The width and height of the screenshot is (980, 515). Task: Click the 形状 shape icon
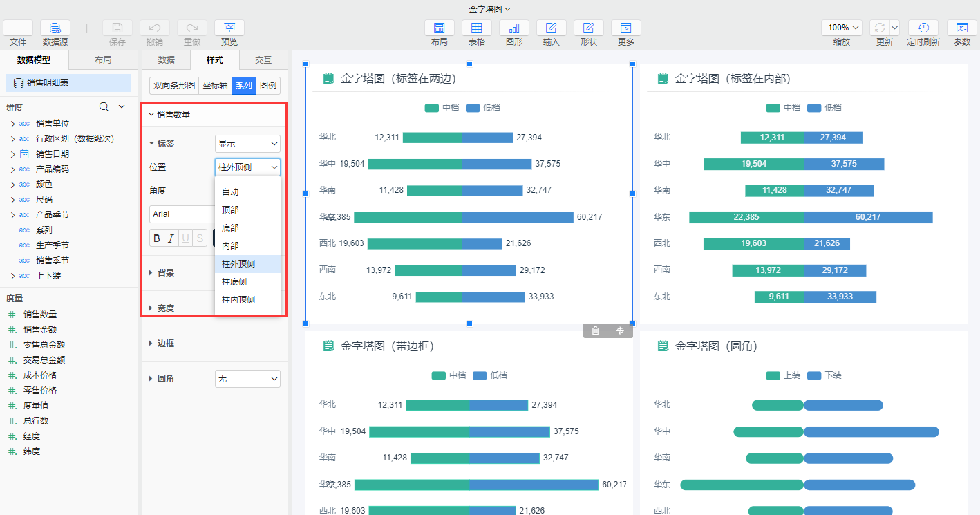pyautogui.click(x=589, y=28)
